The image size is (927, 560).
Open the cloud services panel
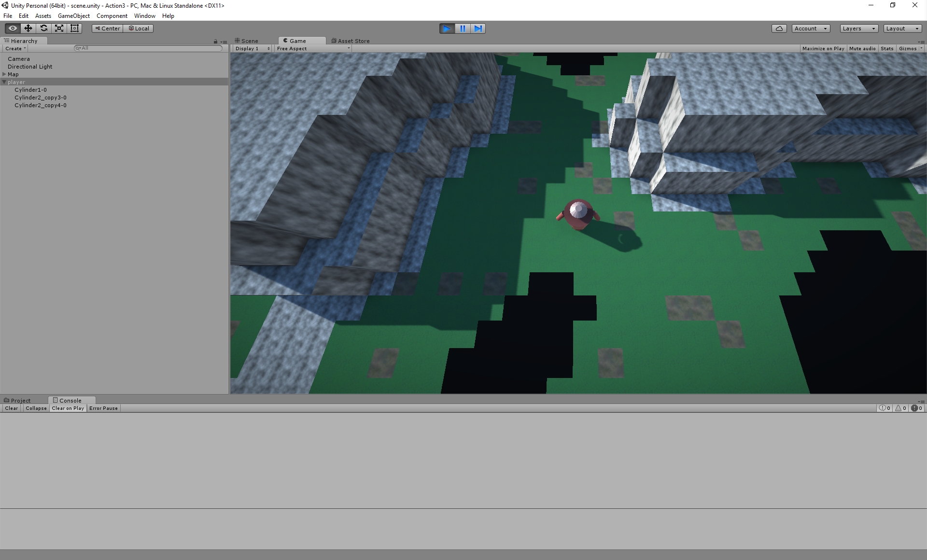(779, 28)
